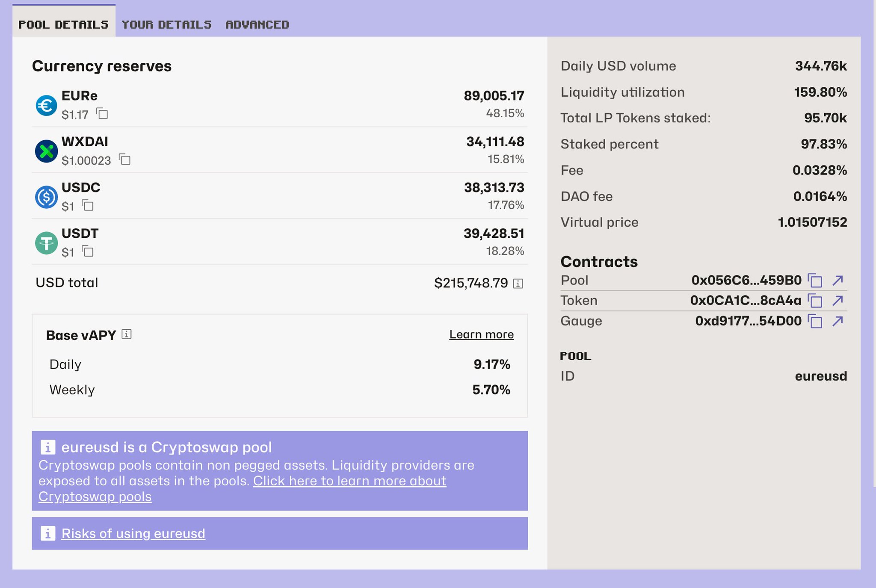This screenshot has width=876, height=588.
Task: Select the Pool Details tab
Action: click(x=63, y=24)
